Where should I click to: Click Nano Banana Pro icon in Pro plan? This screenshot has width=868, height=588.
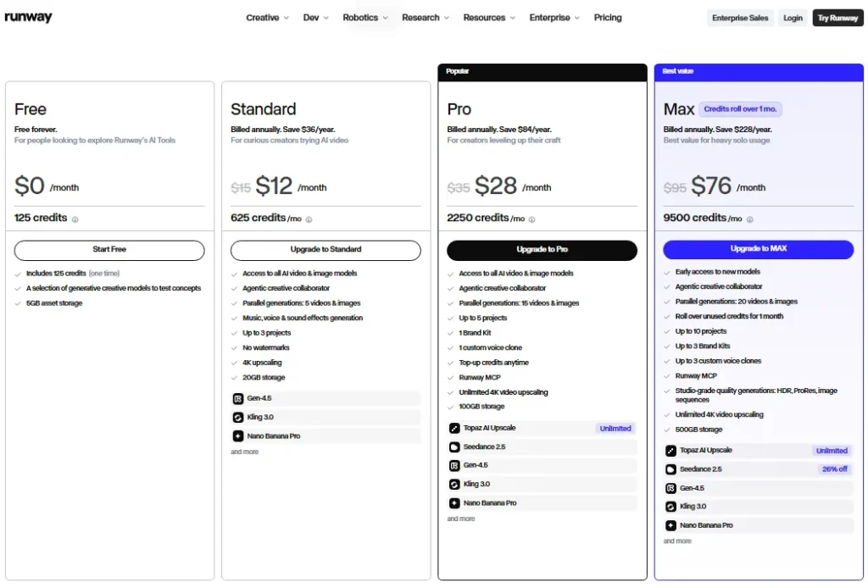(x=454, y=503)
